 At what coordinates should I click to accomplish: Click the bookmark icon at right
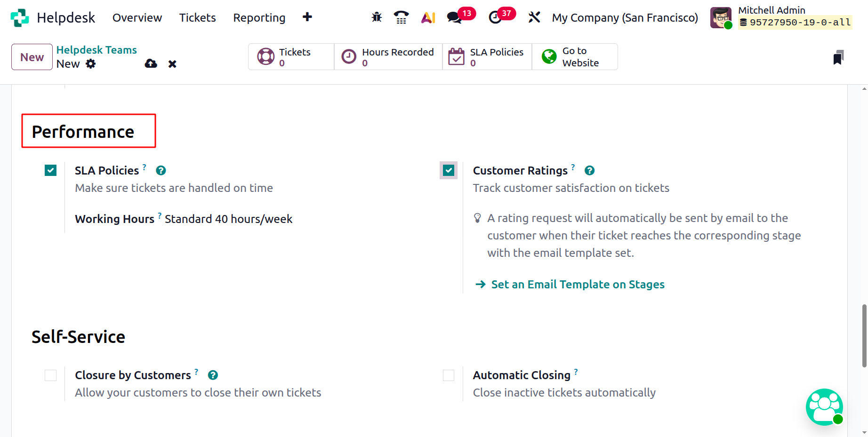point(838,57)
